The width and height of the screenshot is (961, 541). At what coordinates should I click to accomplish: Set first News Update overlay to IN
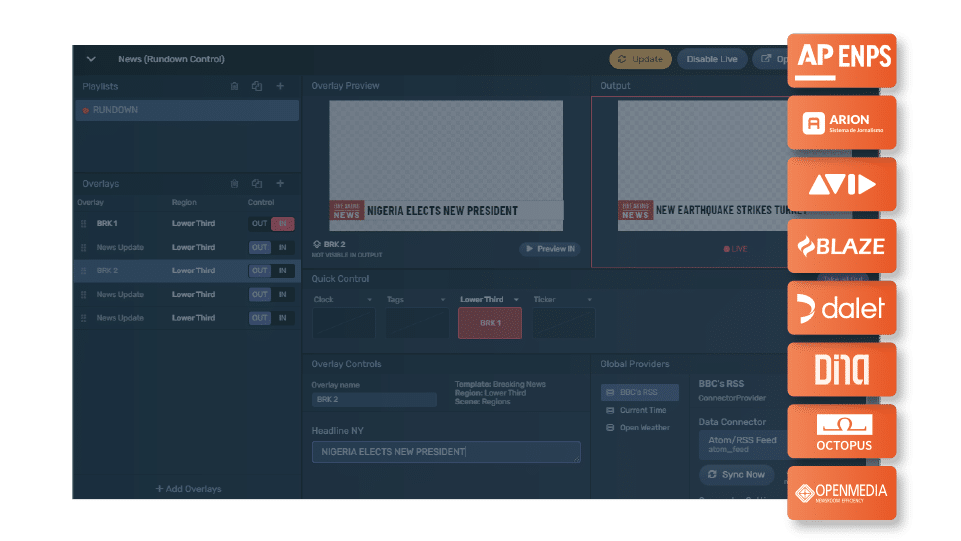coord(283,247)
